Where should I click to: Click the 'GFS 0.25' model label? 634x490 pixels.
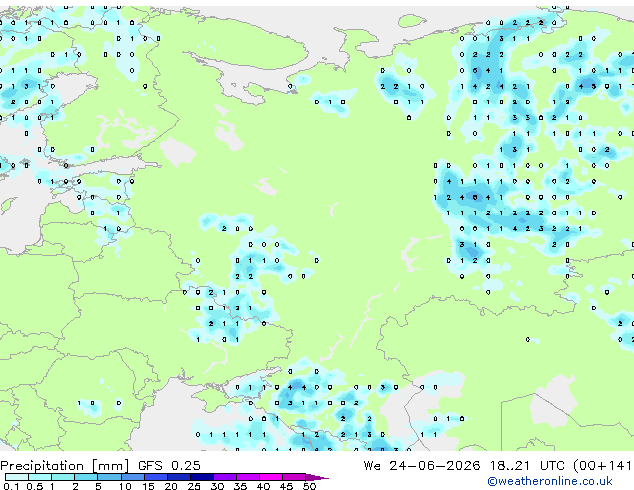pos(169,466)
